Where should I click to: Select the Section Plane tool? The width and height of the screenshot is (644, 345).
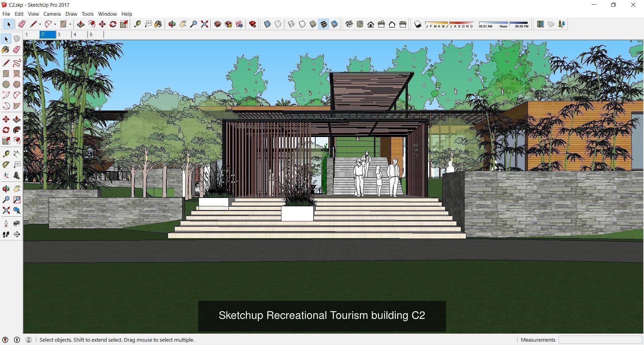(17, 234)
